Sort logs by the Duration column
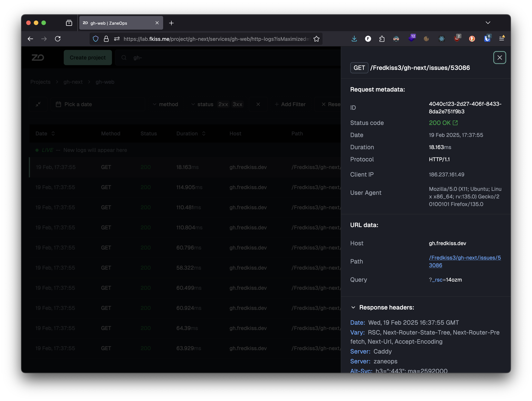Viewport: 532px width, 401px height. 191,134
